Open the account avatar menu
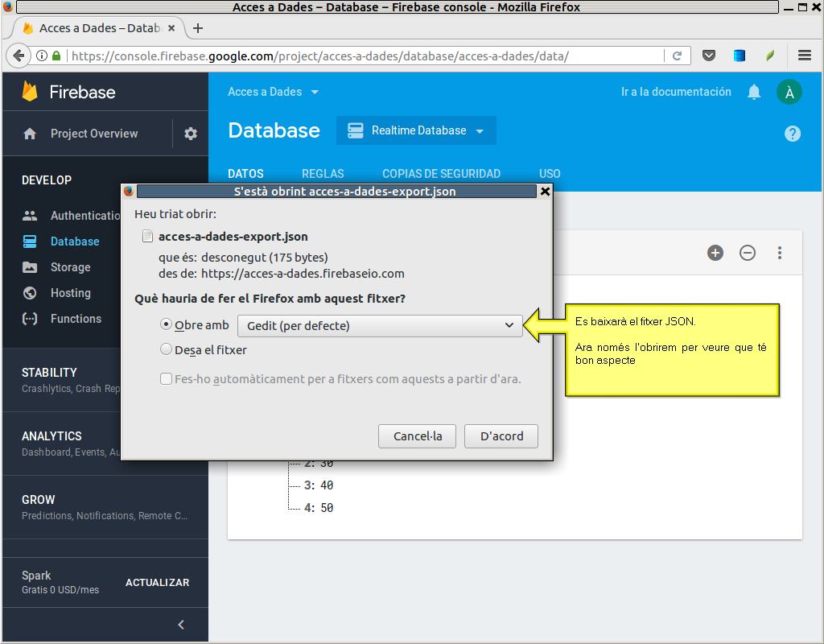 [x=789, y=93]
